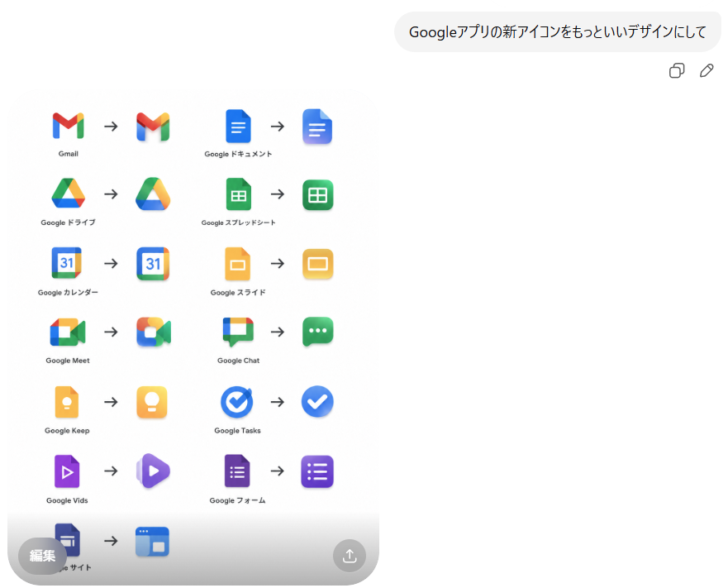Image resolution: width=728 pixels, height=588 pixels.
Task: Click the original Google Vids icon
Action: click(x=67, y=471)
